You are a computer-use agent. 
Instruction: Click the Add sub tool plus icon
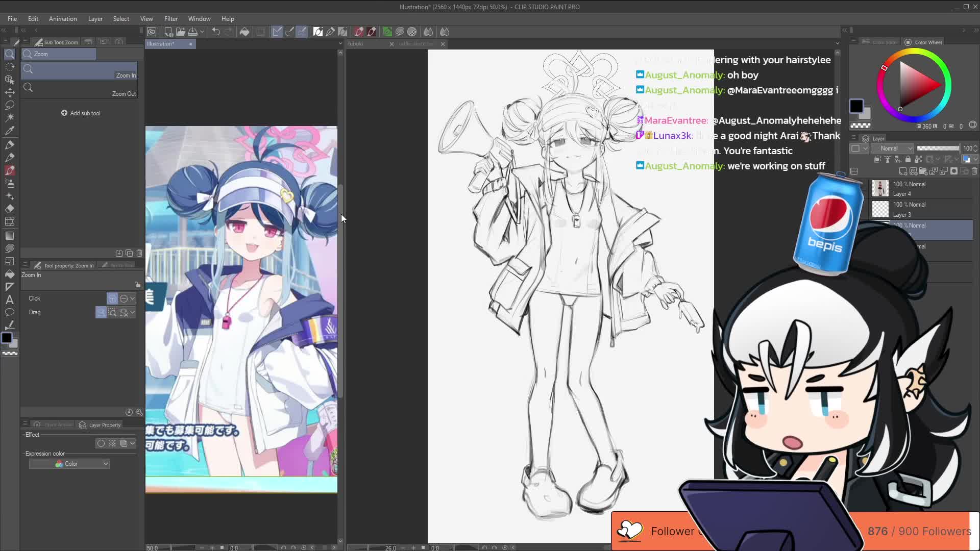coord(64,113)
